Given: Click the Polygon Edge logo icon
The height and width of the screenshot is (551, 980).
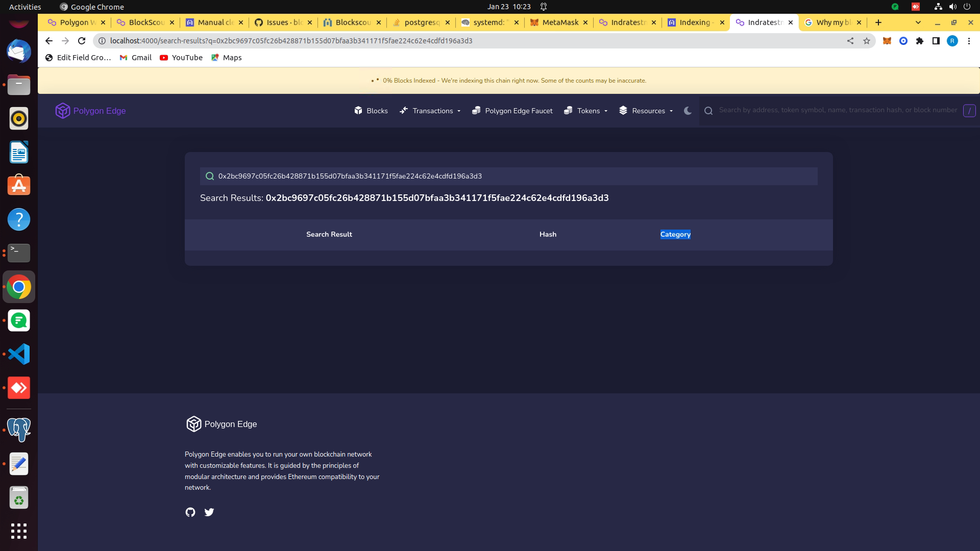Looking at the screenshot, I should [62, 111].
